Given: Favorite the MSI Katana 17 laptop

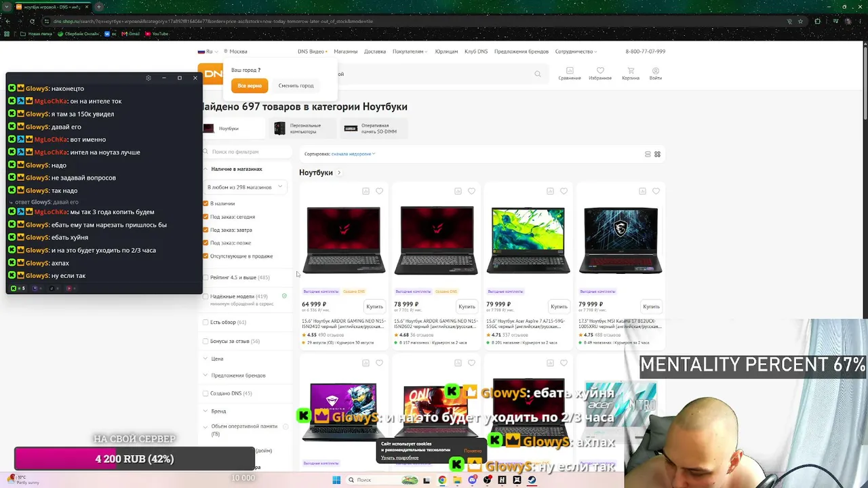Looking at the screenshot, I should coord(656,191).
